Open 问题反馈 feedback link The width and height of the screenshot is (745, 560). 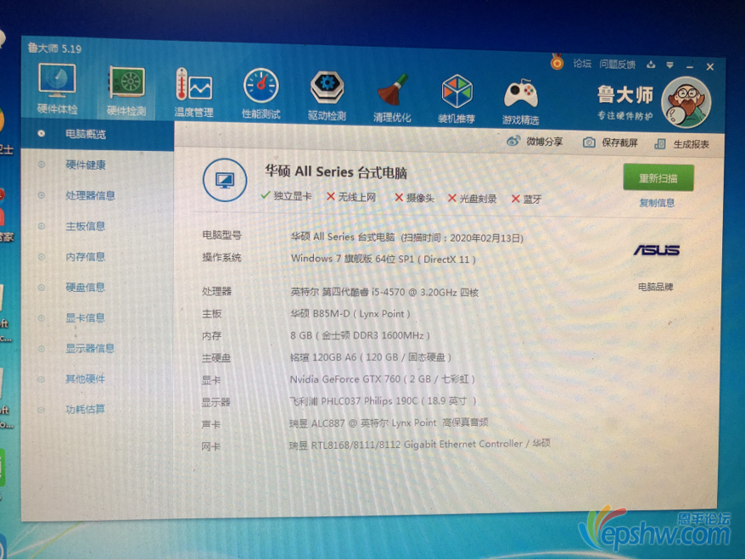(617, 64)
